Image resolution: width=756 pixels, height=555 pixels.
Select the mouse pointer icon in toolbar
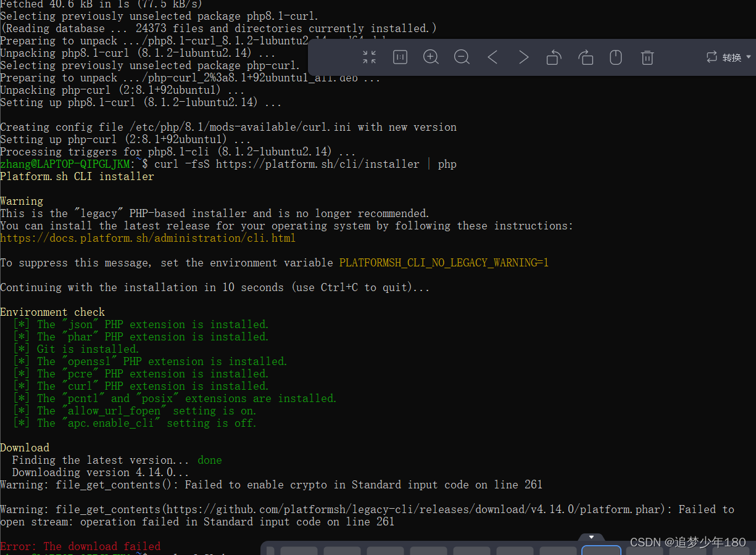pyautogui.click(x=615, y=57)
